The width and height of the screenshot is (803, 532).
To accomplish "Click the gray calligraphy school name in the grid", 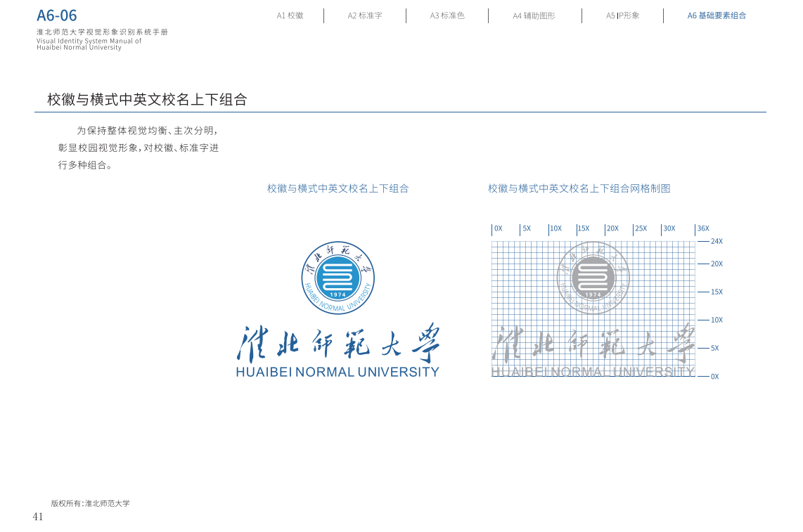I will (x=593, y=342).
